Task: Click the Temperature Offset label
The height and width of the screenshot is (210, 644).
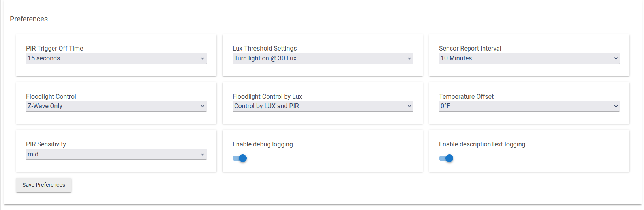Action: (x=466, y=96)
